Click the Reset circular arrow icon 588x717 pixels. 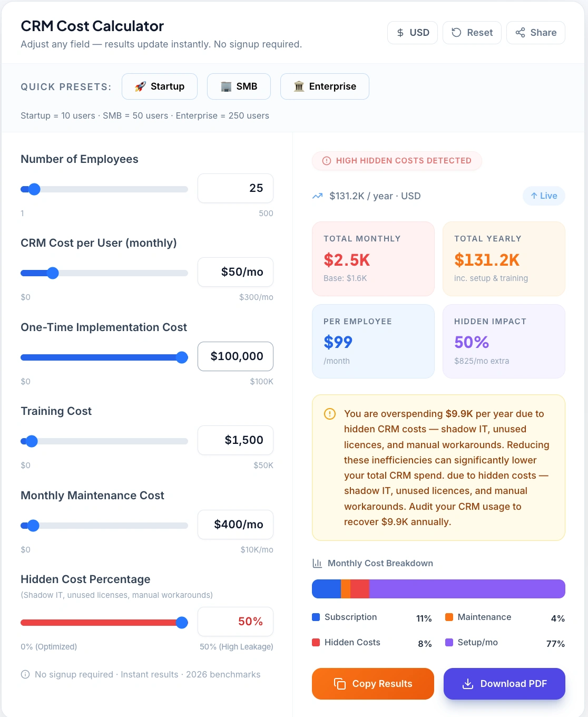pos(456,32)
